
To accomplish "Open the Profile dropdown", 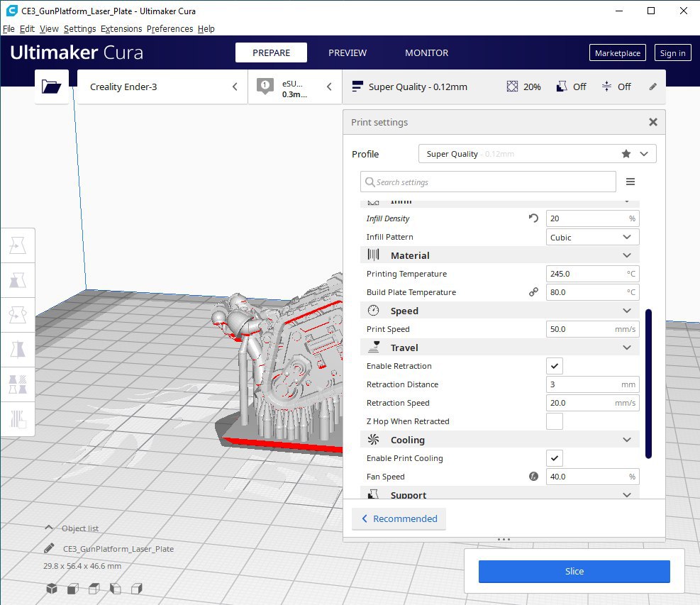I will [x=537, y=154].
